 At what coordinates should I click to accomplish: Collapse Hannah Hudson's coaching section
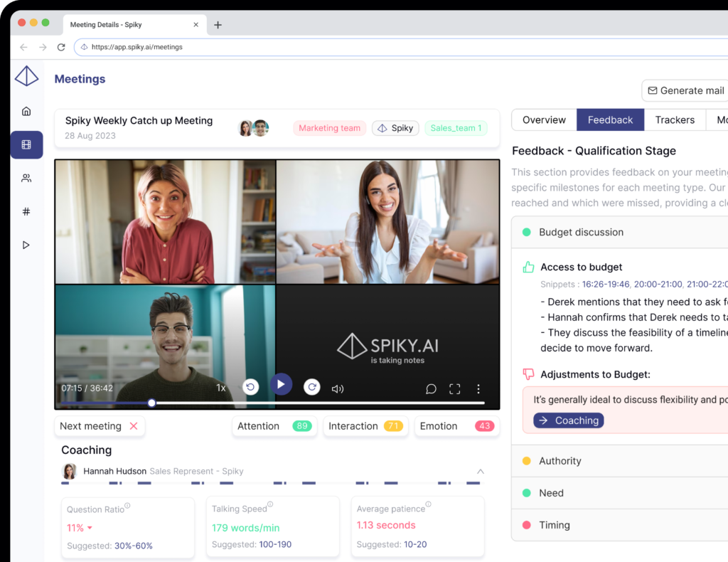[481, 472]
